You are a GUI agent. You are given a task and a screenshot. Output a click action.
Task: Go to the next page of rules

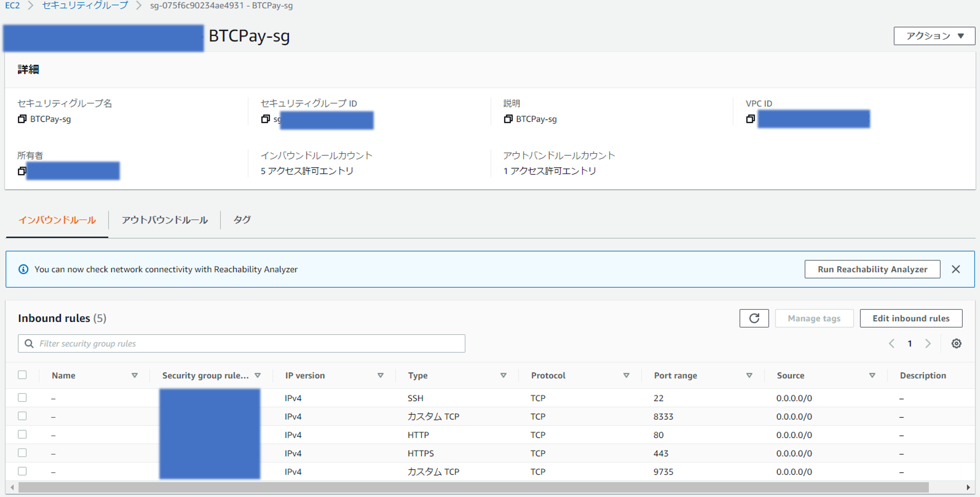click(x=928, y=344)
